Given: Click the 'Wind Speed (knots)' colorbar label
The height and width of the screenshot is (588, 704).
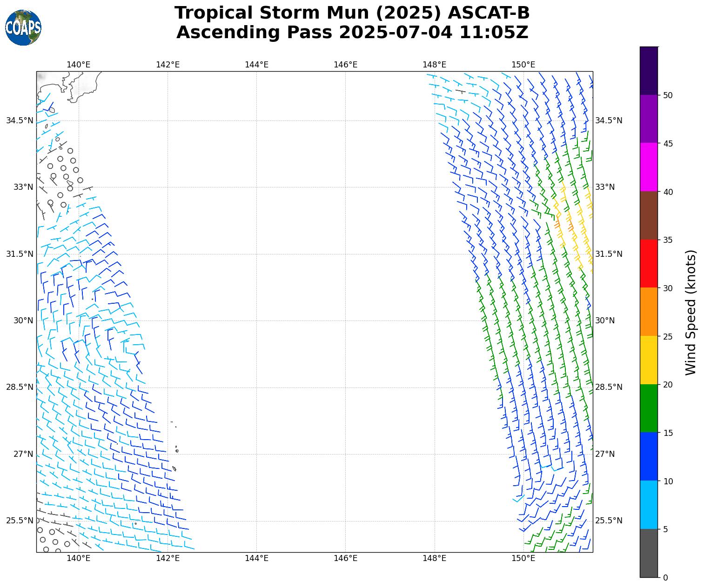Looking at the screenshot, I should click(x=691, y=312).
